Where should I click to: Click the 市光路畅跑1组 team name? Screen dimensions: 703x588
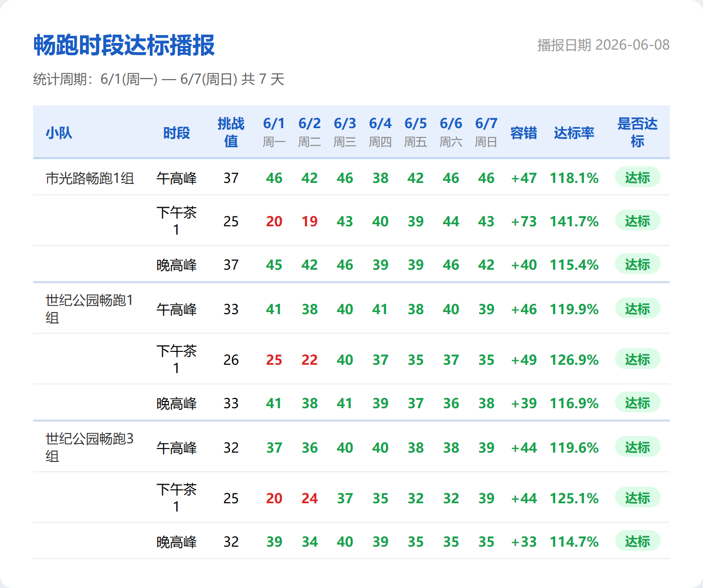click(x=90, y=178)
